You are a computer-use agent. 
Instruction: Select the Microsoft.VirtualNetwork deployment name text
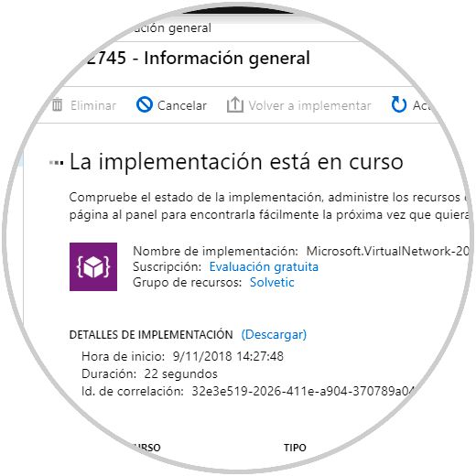coord(387,251)
